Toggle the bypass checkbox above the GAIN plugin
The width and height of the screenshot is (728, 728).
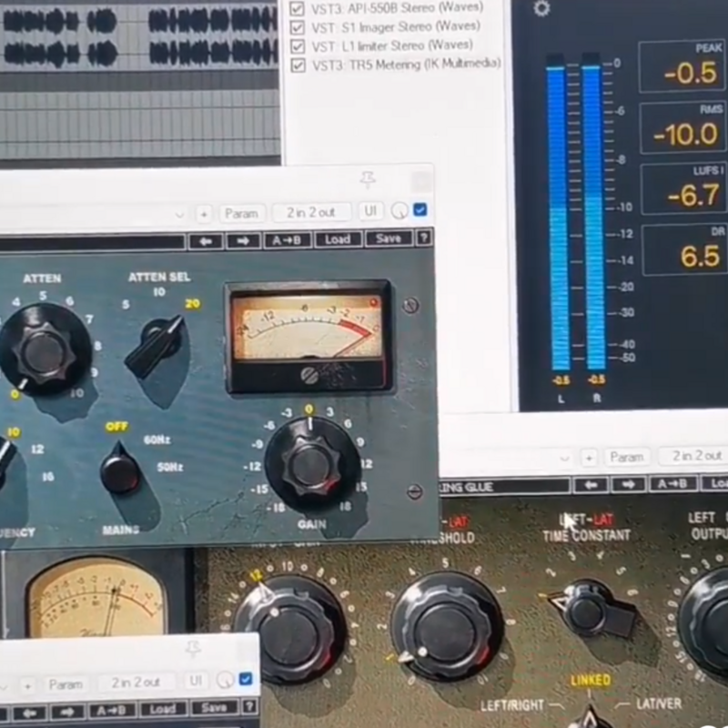coord(420,211)
